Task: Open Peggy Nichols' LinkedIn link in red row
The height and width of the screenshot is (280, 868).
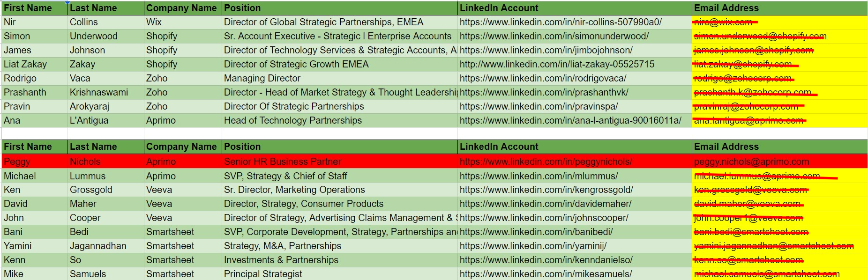Action: pyautogui.click(x=546, y=162)
